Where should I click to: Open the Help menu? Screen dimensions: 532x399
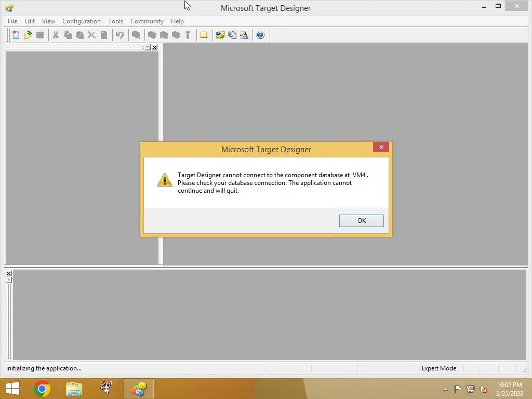[177, 21]
